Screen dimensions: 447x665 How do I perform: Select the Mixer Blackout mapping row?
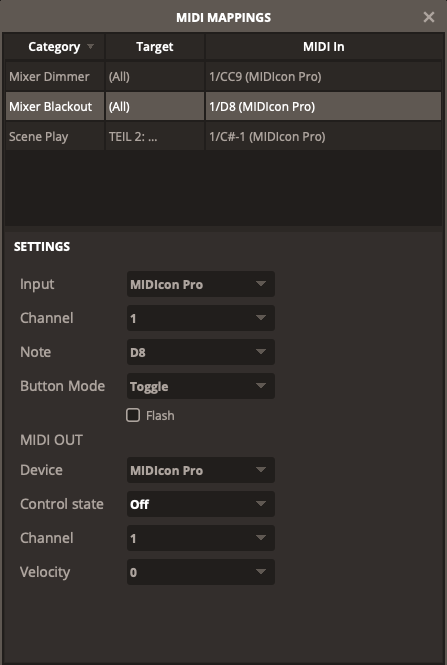pyautogui.click(x=224, y=106)
